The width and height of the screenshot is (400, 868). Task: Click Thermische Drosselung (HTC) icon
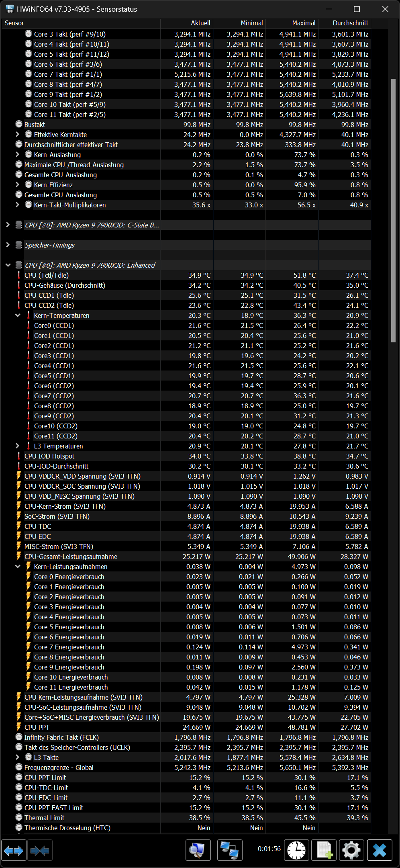coord(19,827)
